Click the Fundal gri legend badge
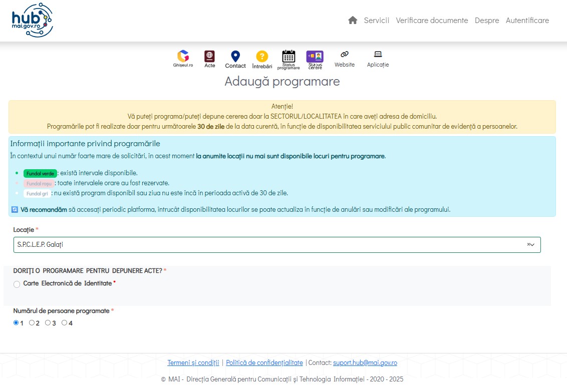The height and width of the screenshot is (392, 567). click(x=37, y=194)
